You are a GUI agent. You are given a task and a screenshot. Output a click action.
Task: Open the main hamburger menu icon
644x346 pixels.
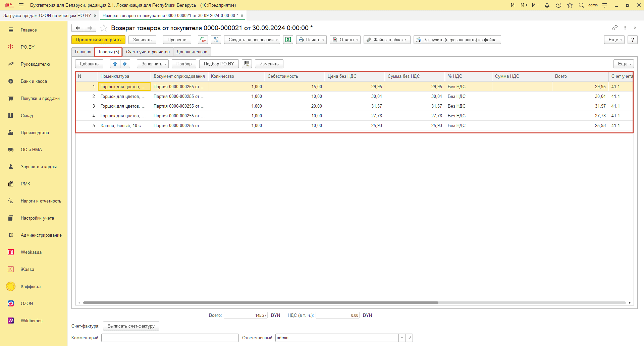point(21,5)
